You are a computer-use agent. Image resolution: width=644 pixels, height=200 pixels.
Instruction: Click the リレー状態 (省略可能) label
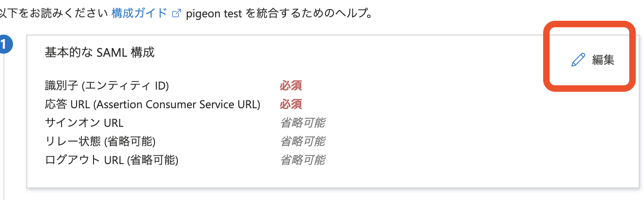[x=100, y=142]
